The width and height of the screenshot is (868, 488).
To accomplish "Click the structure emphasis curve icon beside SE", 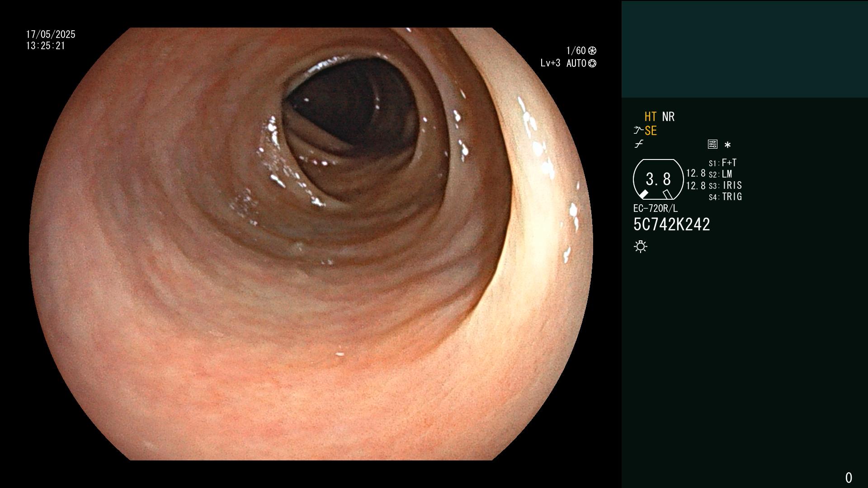I will (638, 131).
